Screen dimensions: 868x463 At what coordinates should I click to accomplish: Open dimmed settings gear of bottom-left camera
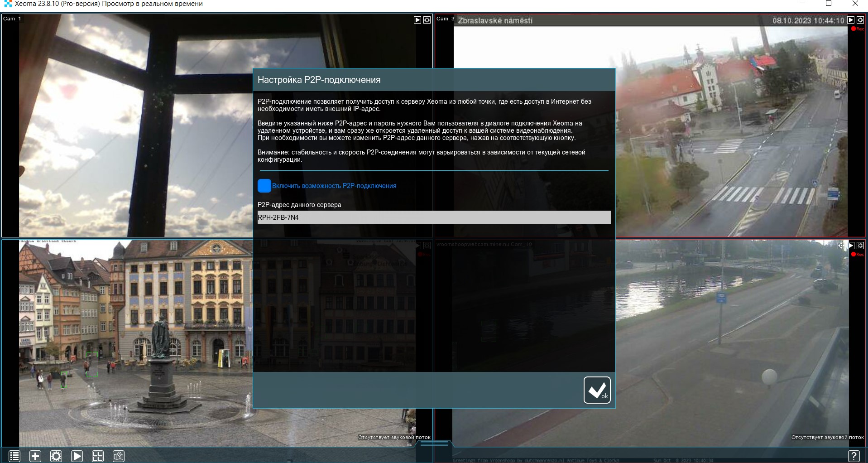click(427, 246)
